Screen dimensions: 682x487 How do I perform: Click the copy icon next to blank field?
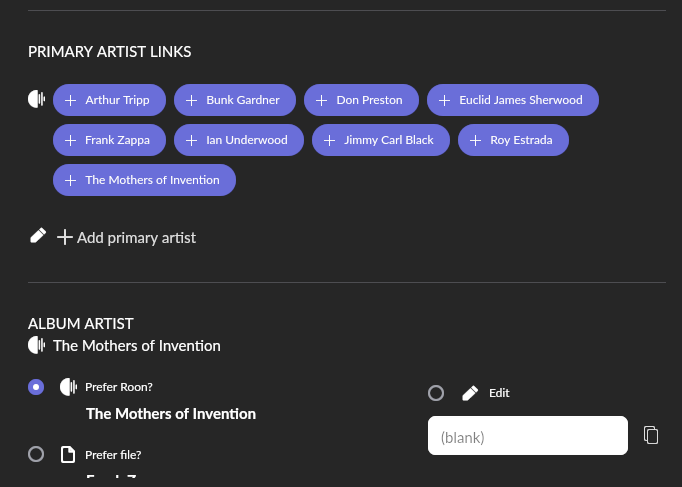pyautogui.click(x=651, y=435)
